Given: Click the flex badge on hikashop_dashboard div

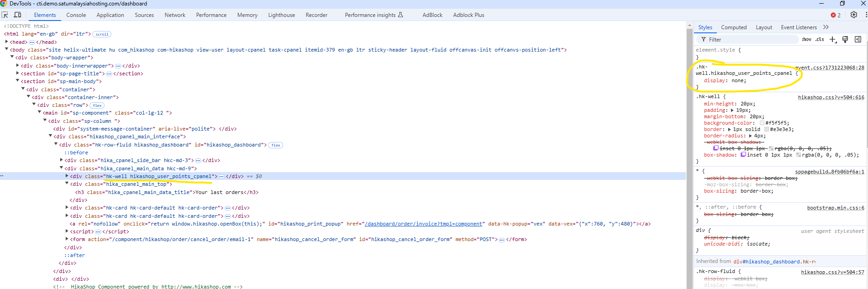Looking at the screenshot, I should [x=276, y=145].
